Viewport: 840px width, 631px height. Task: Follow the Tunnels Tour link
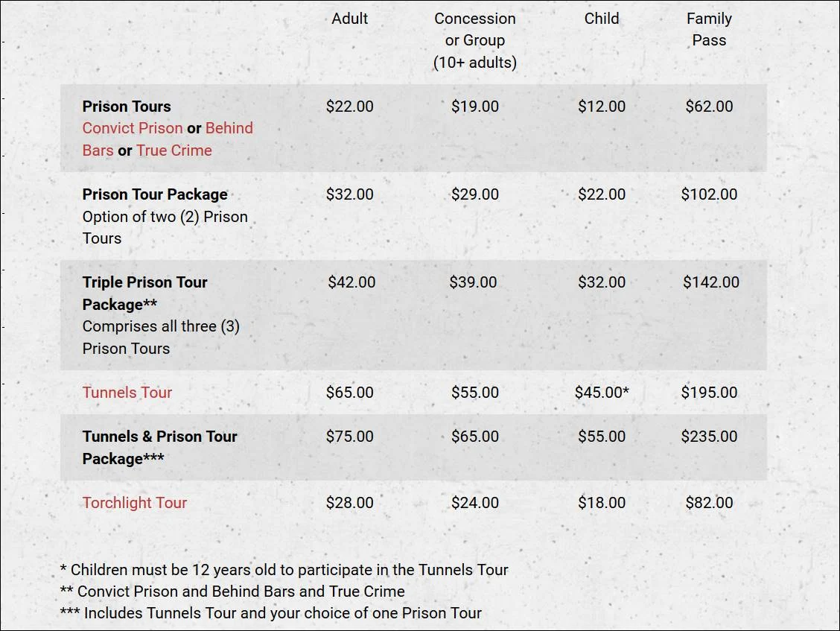[x=127, y=393]
